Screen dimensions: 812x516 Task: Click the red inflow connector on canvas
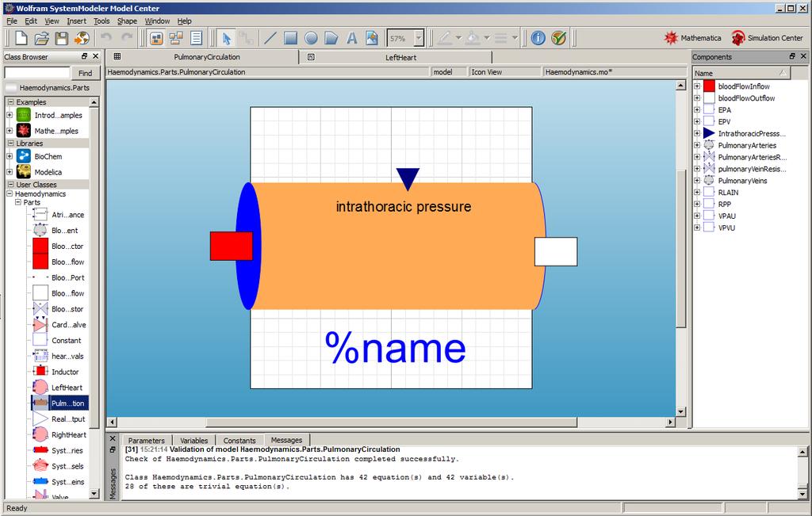point(231,246)
